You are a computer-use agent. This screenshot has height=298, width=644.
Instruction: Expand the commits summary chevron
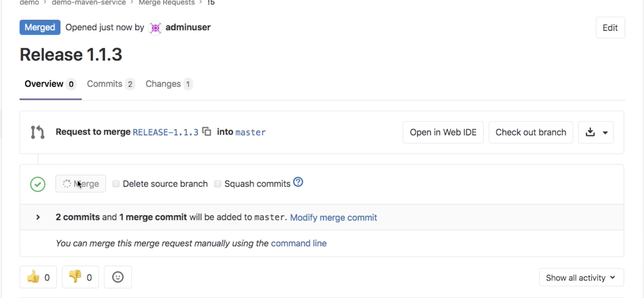pyautogui.click(x=38, y=217)
